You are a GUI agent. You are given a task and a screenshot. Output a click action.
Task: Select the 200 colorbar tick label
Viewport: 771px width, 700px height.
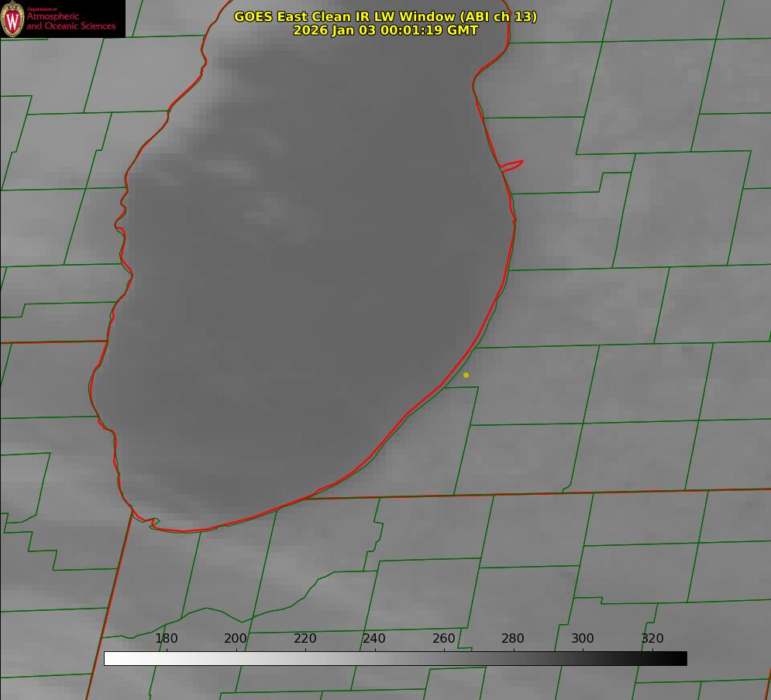(x=236, y=639)
